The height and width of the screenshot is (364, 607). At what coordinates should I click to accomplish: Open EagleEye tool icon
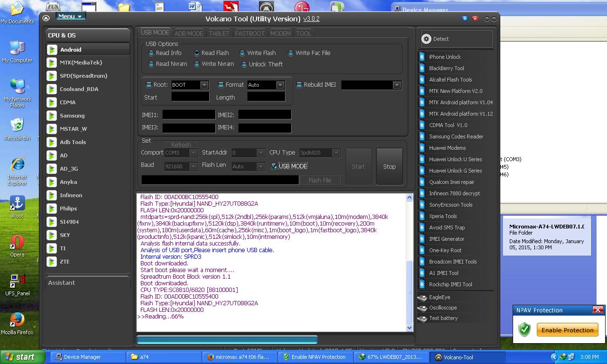(x=422, y=298)
